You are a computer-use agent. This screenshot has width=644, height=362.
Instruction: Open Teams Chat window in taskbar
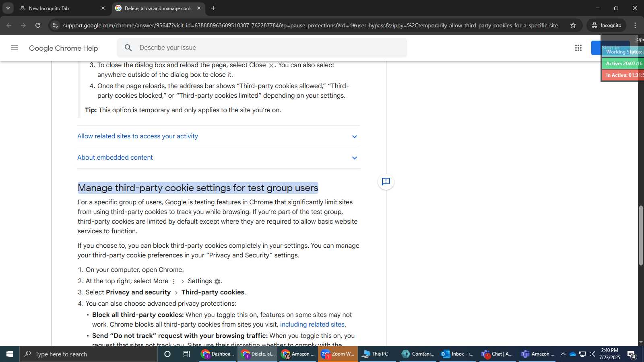497,354
